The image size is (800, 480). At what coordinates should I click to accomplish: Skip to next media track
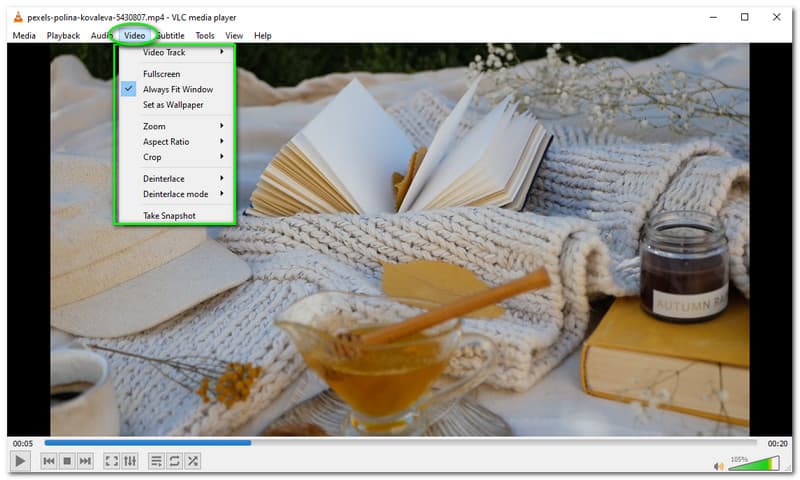[86, 461]
